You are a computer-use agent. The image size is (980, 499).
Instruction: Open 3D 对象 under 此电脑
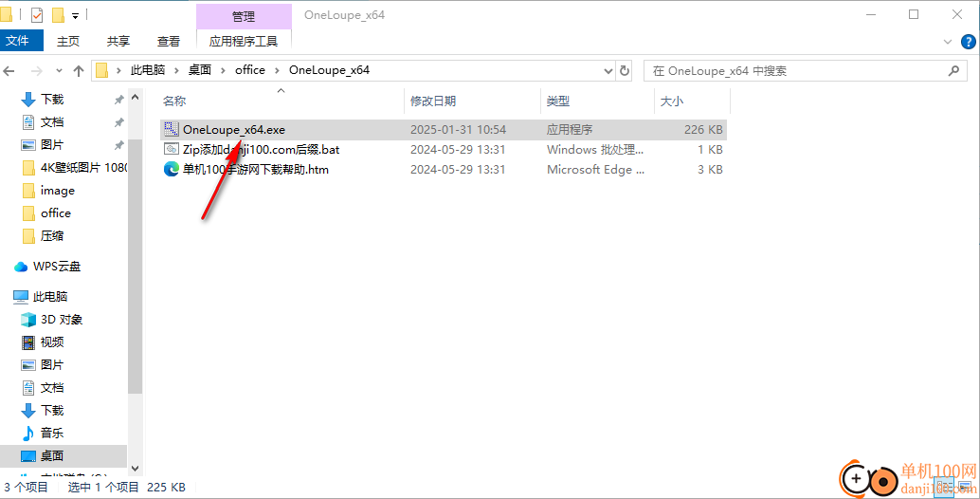pyautogui.click(x=62, y=320)
